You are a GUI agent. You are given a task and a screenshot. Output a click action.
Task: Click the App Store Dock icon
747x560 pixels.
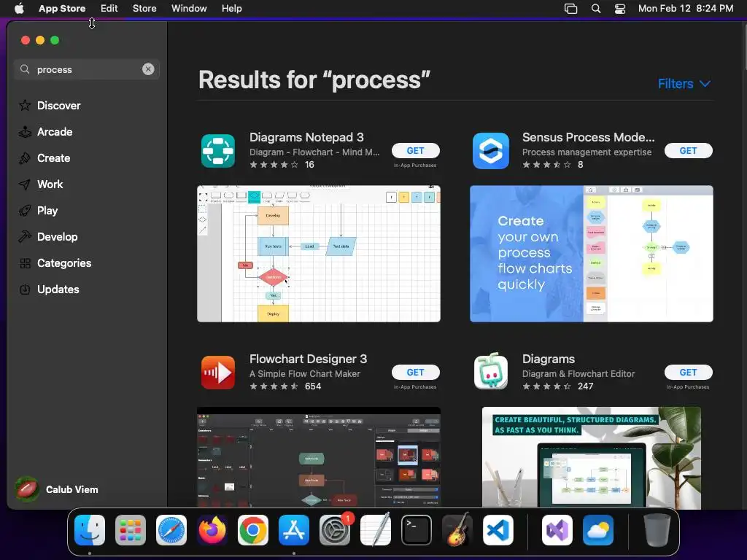click(x=294, y=530)
